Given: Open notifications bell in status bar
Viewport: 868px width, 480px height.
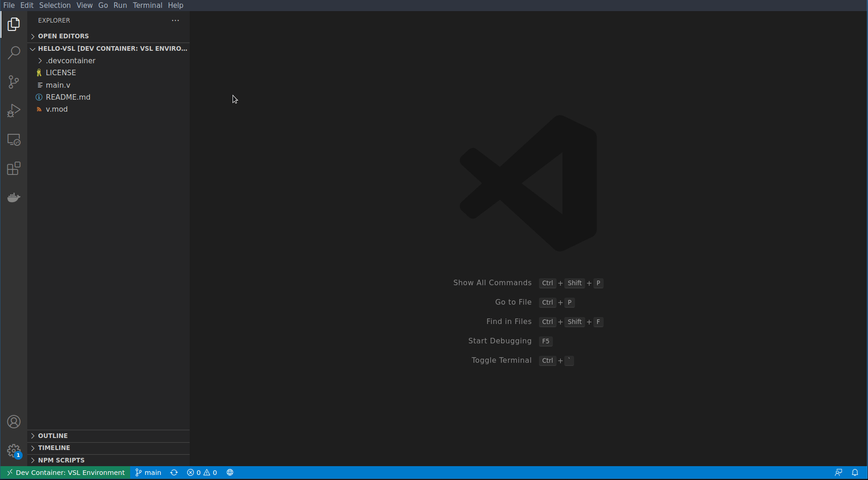Looking at the screenshot, I should (855, 473).
